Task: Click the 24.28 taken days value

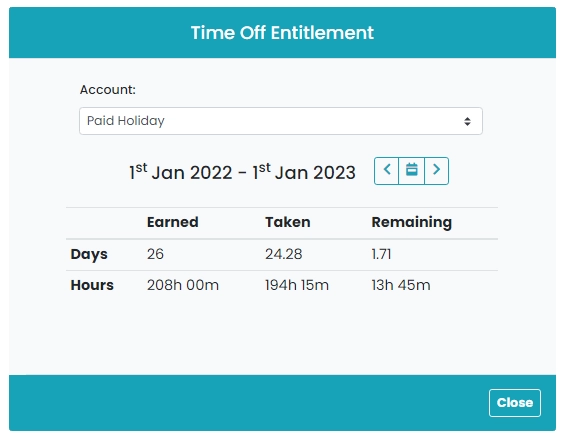Action: coord(284,254)
